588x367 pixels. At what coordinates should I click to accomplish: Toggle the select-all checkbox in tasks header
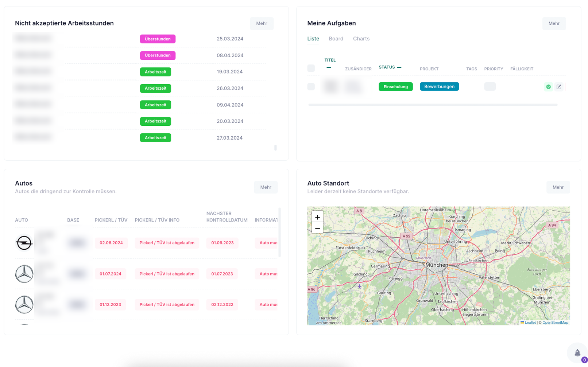pyautogui.click(x=311, y=68)
